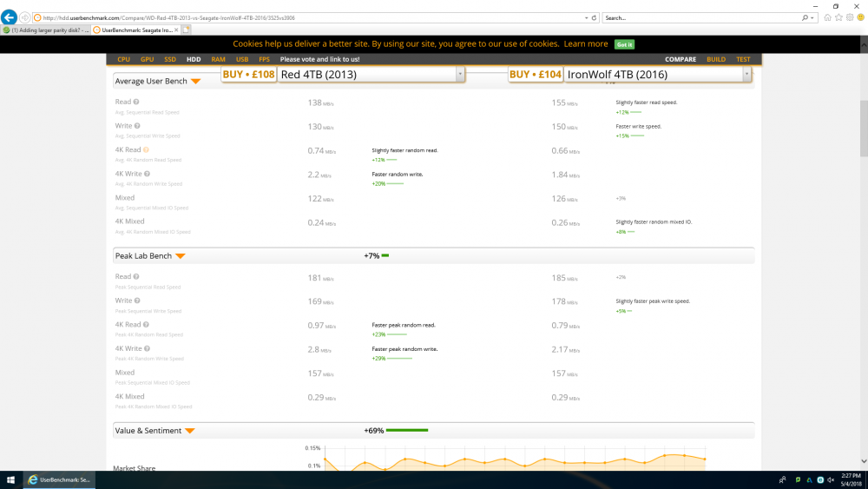Click the browser forward arrow

[x=25, y=17]
